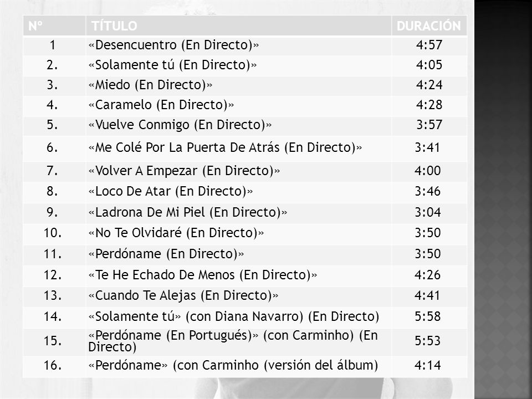Select the DURACIÓN column header

[x=429, y=25]
